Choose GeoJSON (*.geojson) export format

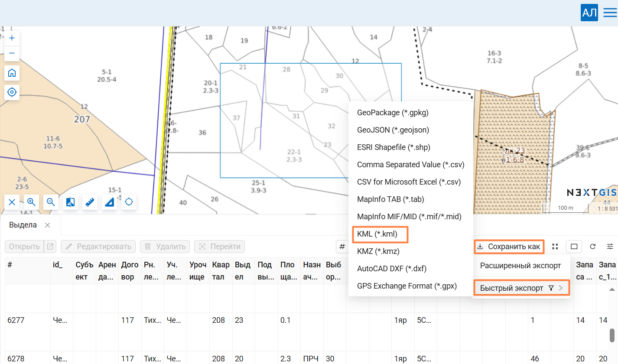[393, 130]
